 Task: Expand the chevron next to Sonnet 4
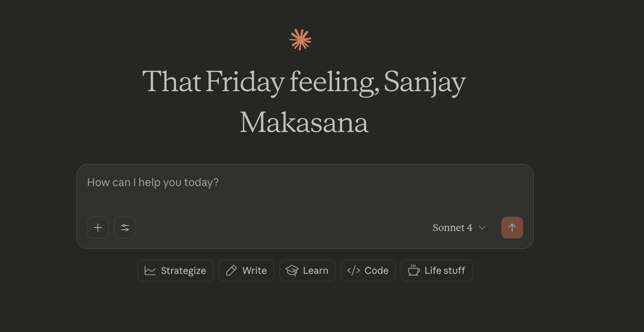pos(482,228)
